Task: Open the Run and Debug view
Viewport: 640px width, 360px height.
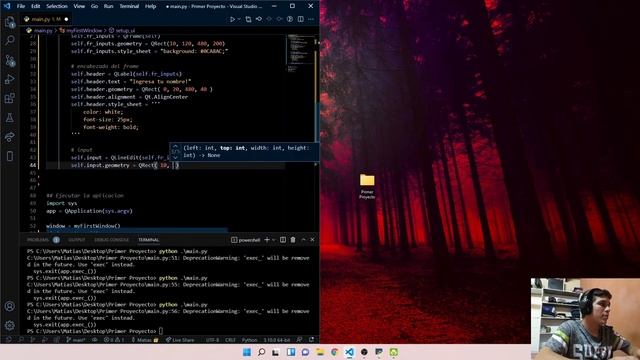Action: [x=9, y=80]
